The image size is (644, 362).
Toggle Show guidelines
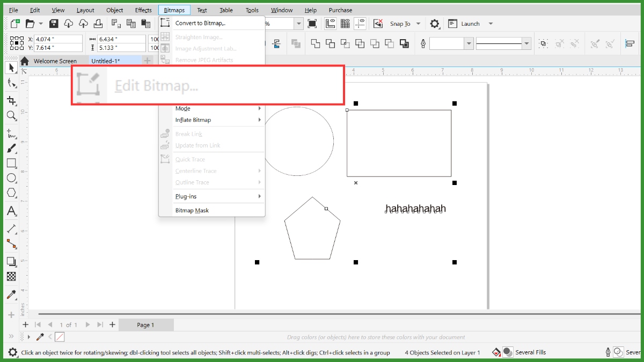tap(360, 24)
